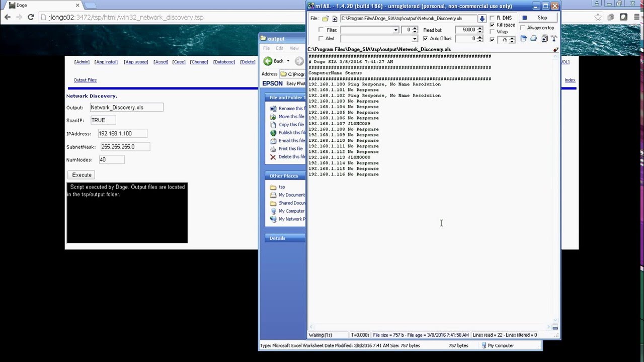This screenshot has height=362, width=644.
Task: Click Rename this file icon
Action: (273, 109)
